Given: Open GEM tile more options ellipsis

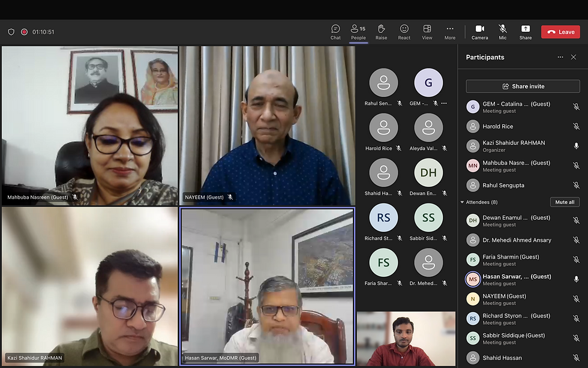Looking at the screenshot, I should tap(444, 103).
